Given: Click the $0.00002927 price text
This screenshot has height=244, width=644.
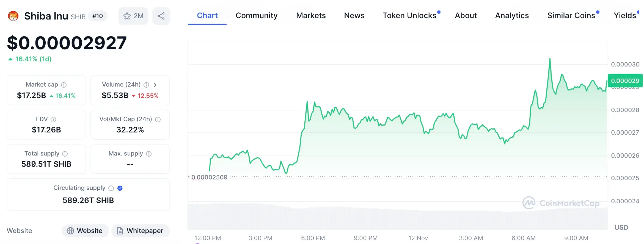Looking at the screenshot, I should point(67,43).
